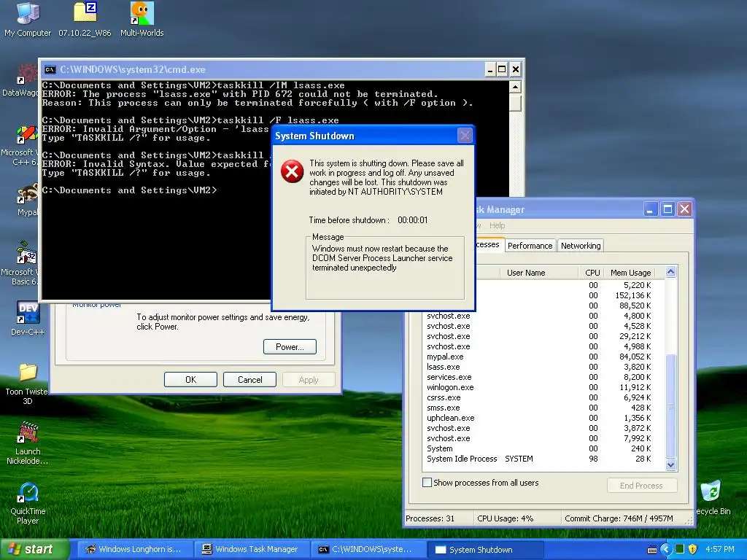747x560 pixels.
Task: Click the Message box in System Shutdown
Action: click(x=385, y=268)
